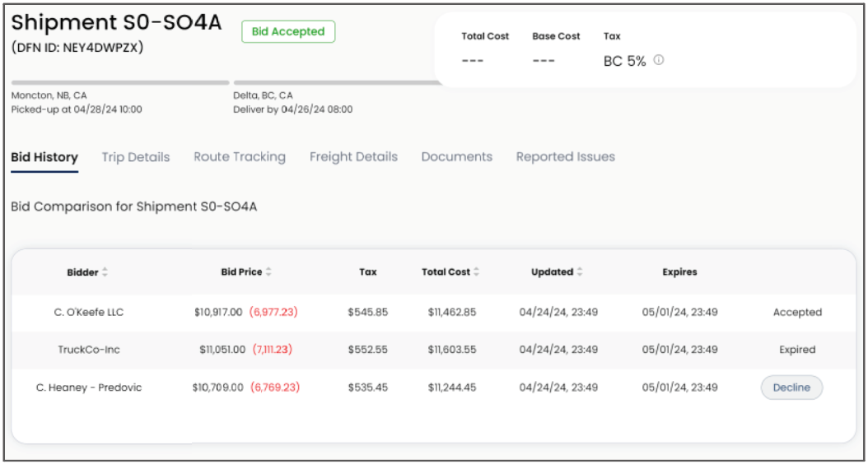Open the Trip Details tab

136,157
